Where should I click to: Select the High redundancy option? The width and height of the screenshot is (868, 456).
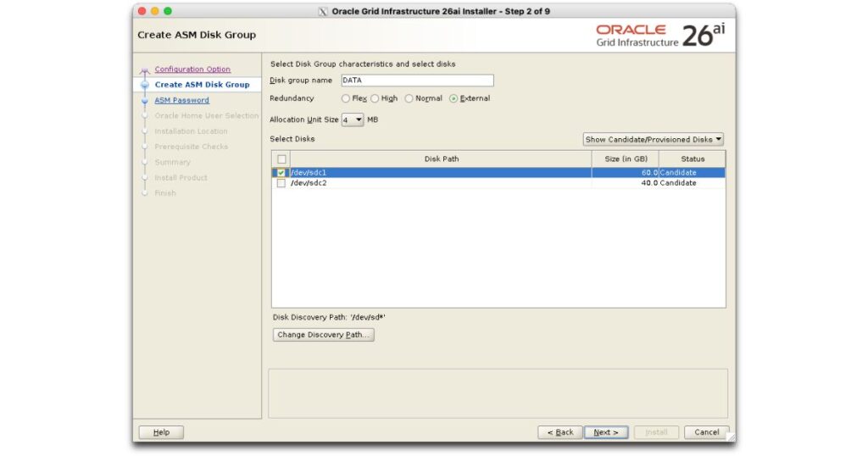click(375, 98)
